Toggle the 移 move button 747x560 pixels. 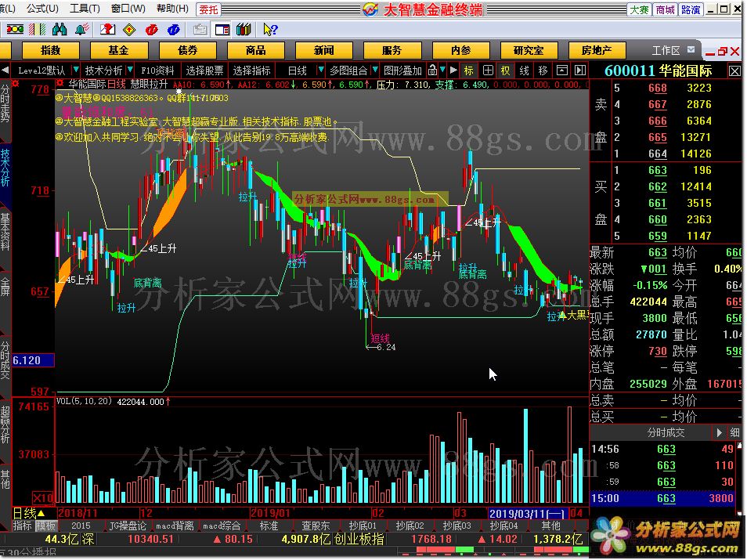[x=543, y=70]
